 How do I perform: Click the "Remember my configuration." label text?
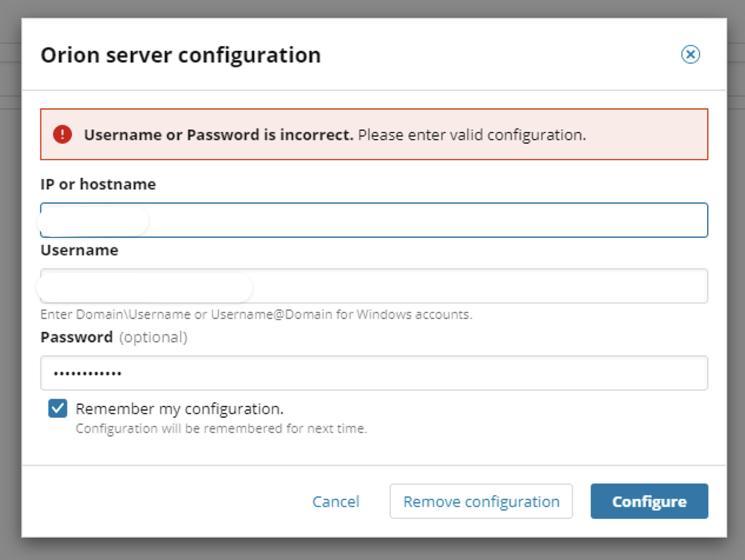click(179, 408)
